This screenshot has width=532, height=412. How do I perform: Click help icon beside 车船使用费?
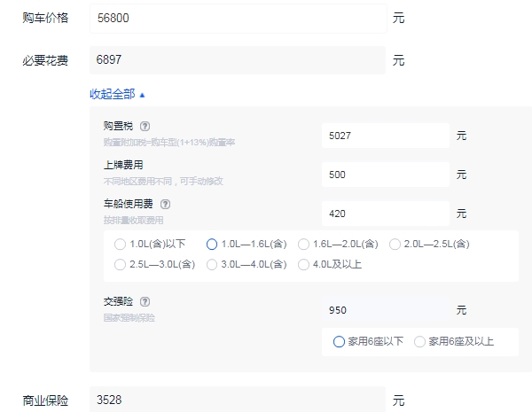click(165, 205)
